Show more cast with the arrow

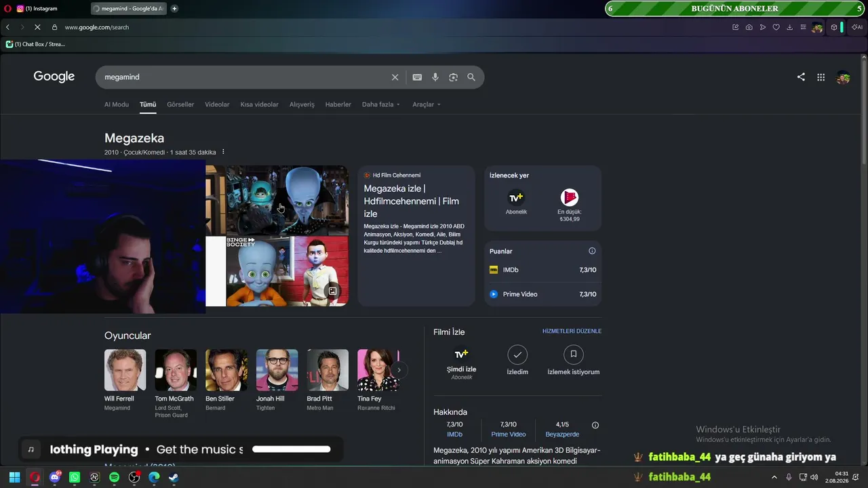(x=399, y=370)
